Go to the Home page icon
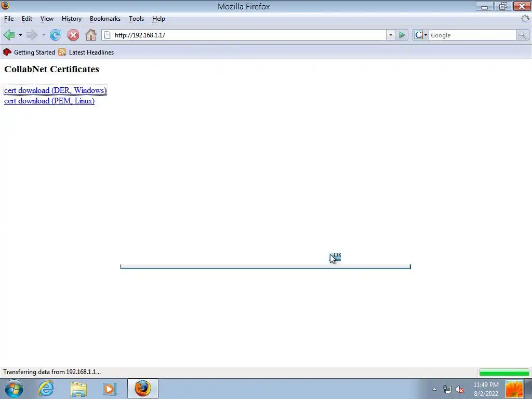532x399 pixels. pyautogui.click(x=90, y=35)
